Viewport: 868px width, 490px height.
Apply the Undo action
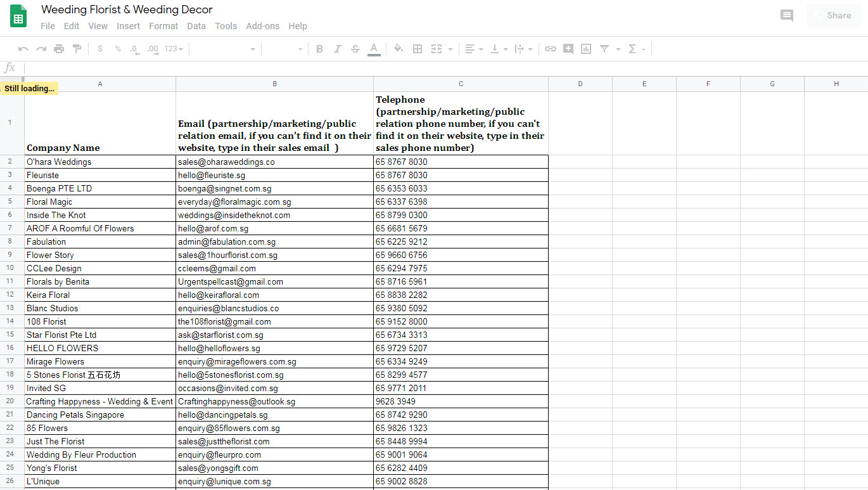coord(23,48)
